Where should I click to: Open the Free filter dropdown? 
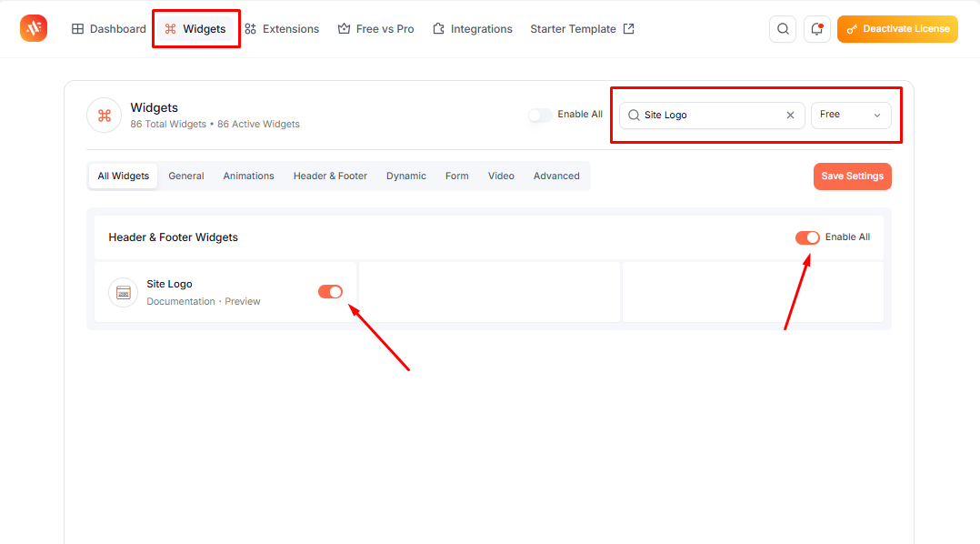pyautogui.click(x=851, y=115)
